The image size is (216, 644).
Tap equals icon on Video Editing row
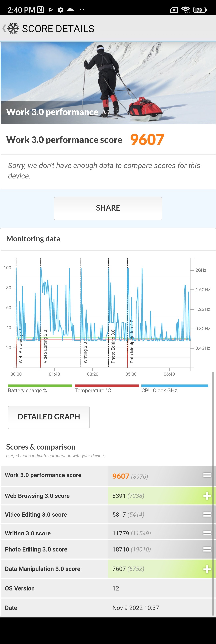click(207, 514)
